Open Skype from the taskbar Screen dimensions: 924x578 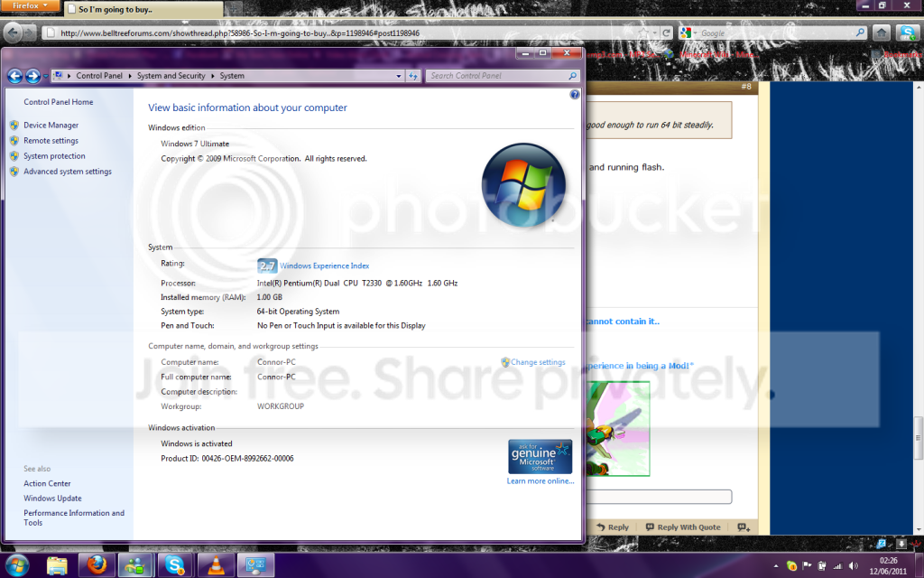point(175,565)
